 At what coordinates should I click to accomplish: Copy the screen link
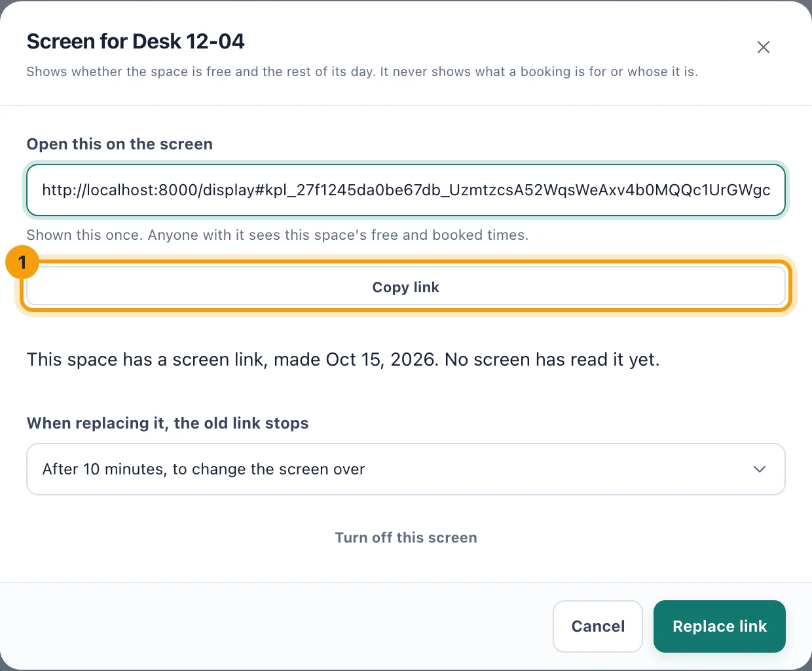(x=406, y=287)
